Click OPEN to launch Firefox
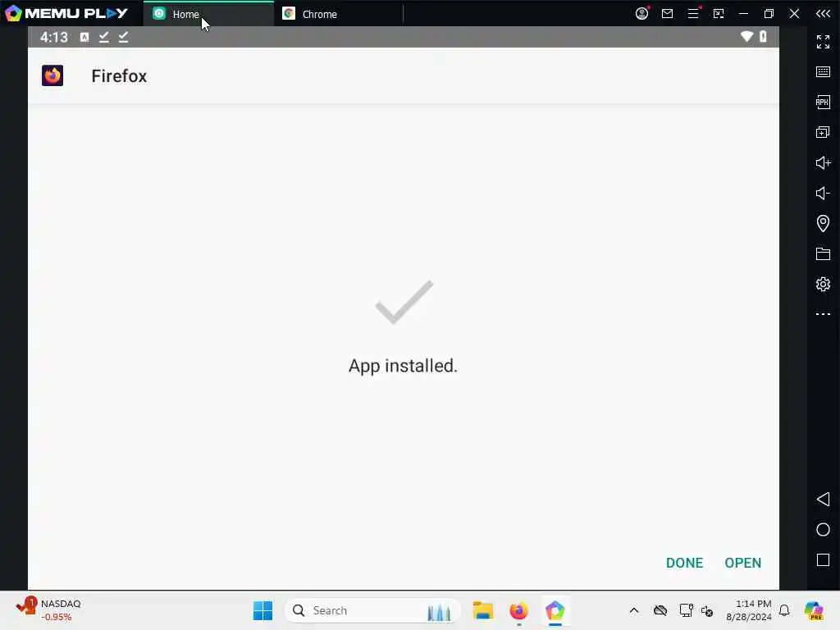 point(742,563)
